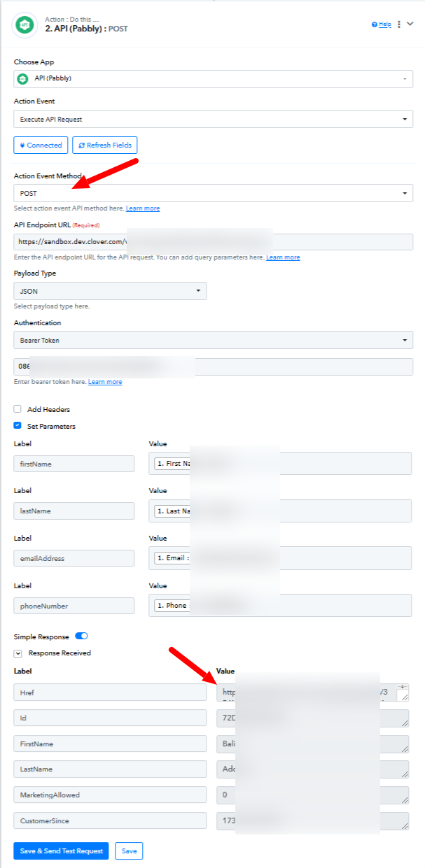Open the Authentication Bearer Token dropdown
The width and height of the screenshot is (425, 868).
[x=214, y=340]
